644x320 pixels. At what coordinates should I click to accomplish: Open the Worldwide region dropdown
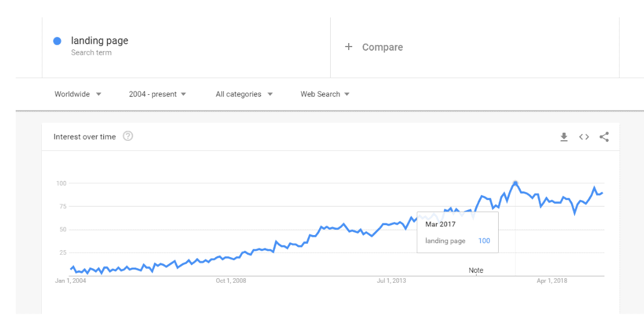[78, 94]
